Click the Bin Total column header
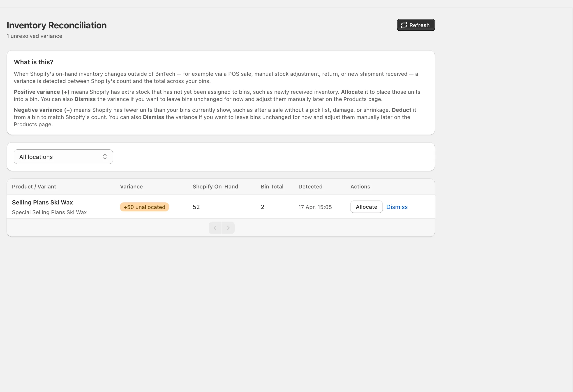Image resolution: width=573 pixels, height=392 pixels. [x=272, y=186]
